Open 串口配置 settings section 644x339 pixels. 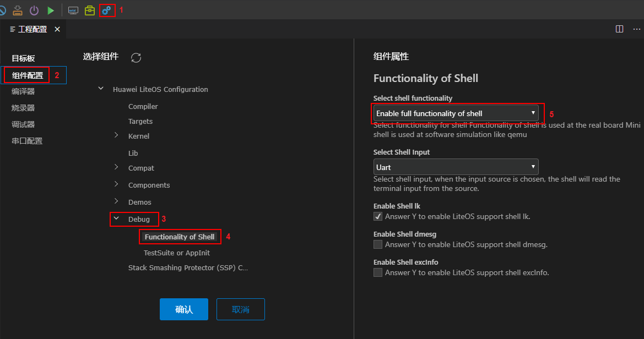[x=27, y=141]
